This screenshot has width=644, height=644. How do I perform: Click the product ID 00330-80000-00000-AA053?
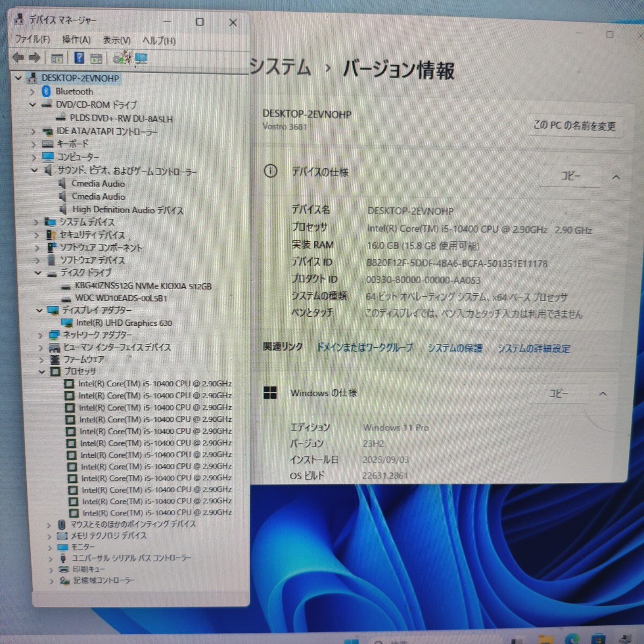click(423, 280)
